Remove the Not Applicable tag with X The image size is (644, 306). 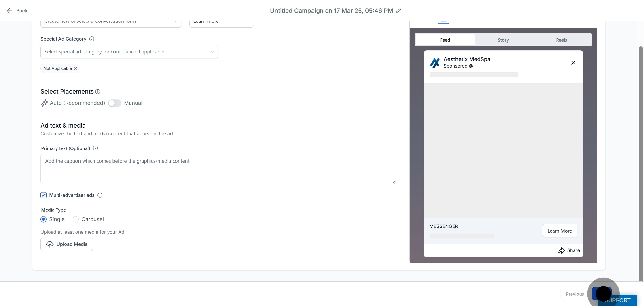pos(76,68)
